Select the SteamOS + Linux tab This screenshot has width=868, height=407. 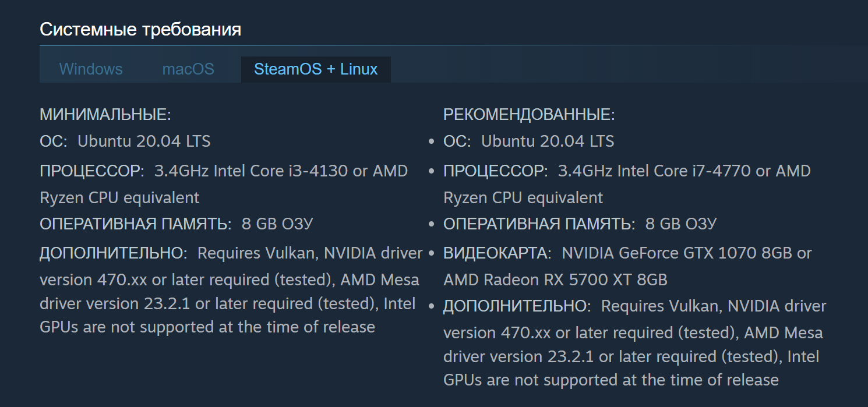pos(316,69)
